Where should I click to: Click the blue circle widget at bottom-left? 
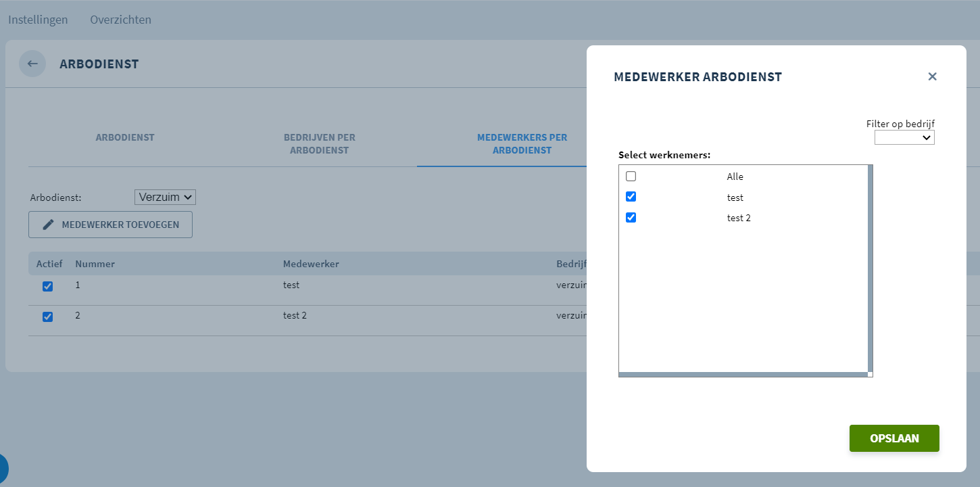click(2, 468)
